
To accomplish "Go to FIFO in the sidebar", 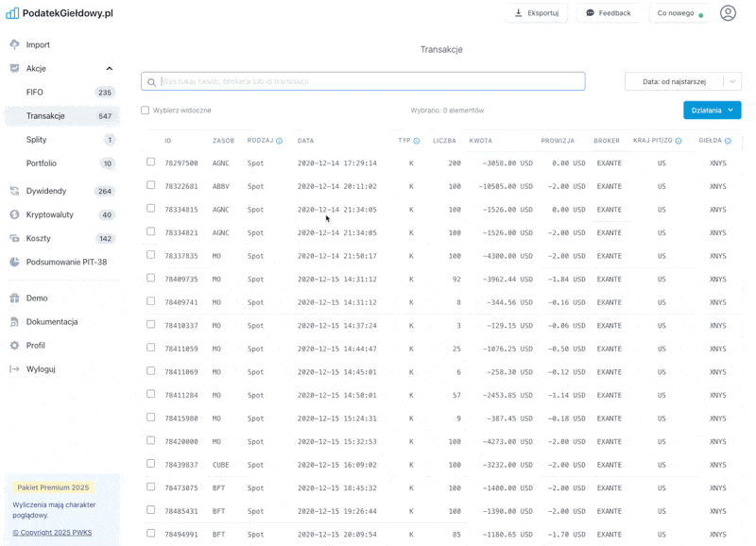I will tap(35, 93).
